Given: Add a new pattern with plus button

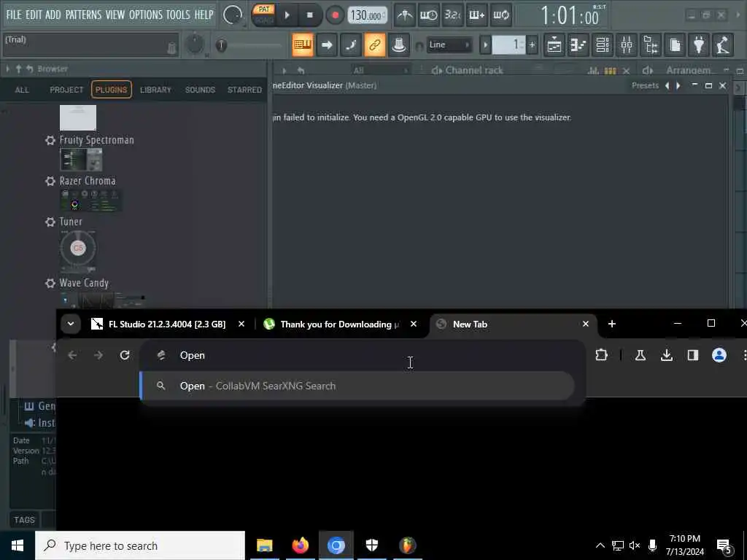Looking at the screenshot, I should (532, 45).
